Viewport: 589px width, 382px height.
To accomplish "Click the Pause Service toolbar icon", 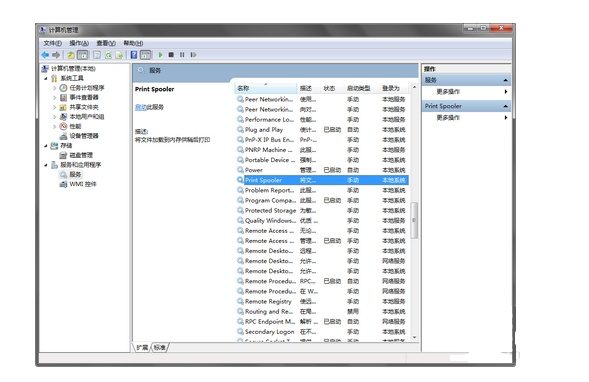I will click(182, 55).
